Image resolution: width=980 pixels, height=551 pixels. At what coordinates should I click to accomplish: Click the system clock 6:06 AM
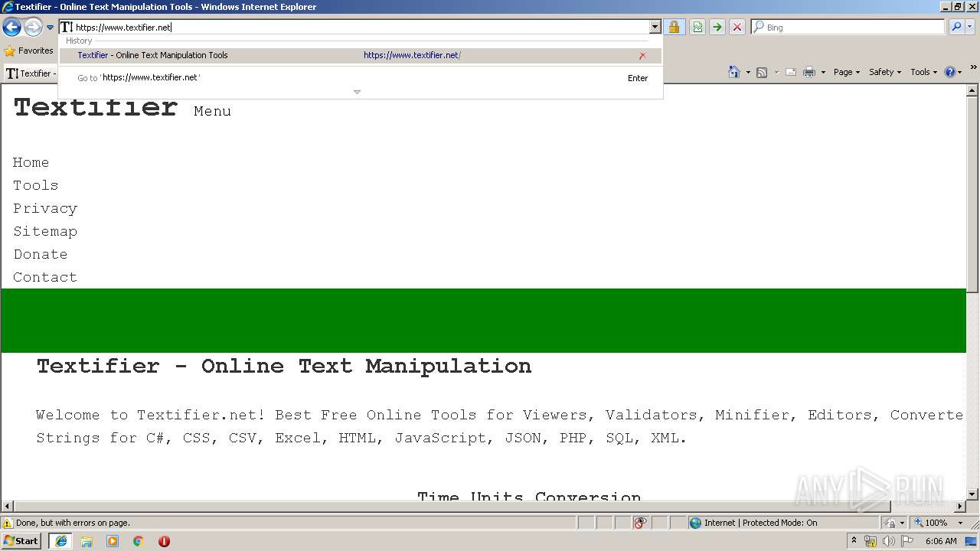point(941,541)
